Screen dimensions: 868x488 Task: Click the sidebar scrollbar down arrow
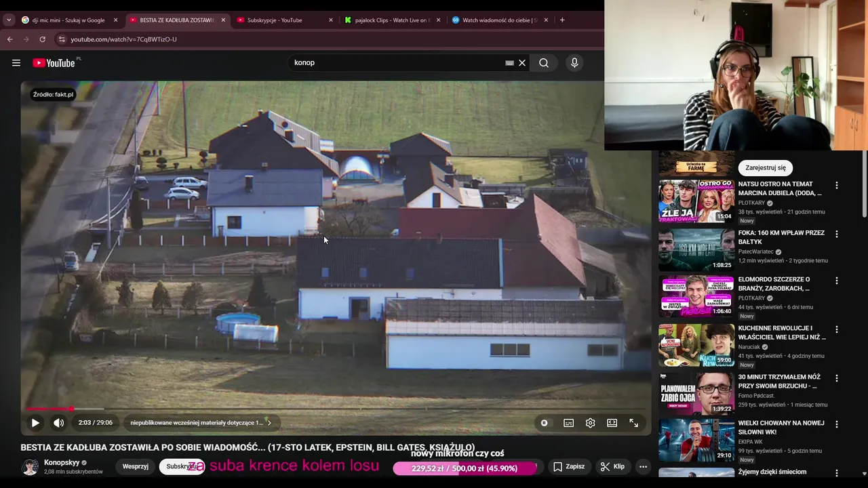[864, 474]
